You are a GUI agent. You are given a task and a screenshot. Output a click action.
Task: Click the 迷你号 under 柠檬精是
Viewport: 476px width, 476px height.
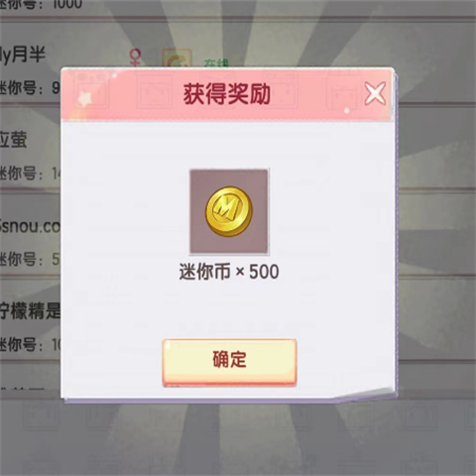pos(30,345)
